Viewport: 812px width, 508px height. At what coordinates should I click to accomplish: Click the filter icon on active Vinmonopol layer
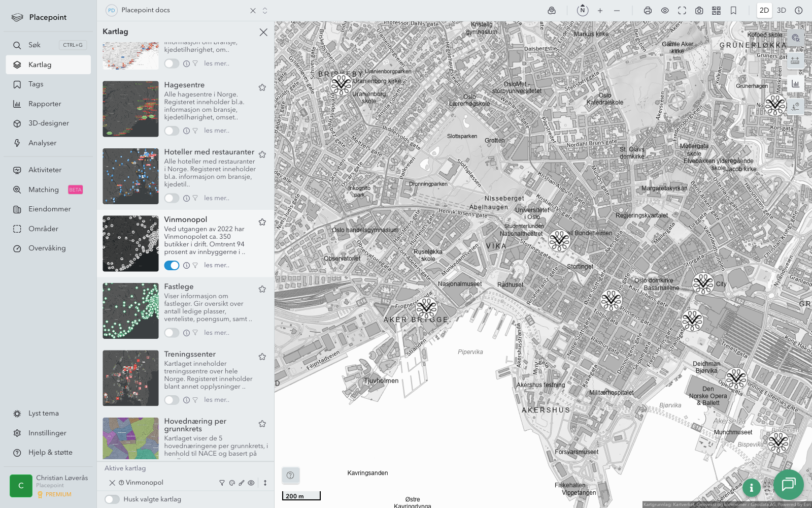pyautogui.click(x=222, y=483)
